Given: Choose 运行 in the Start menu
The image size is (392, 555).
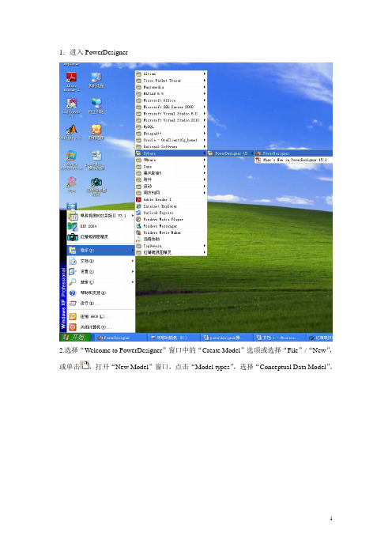Looking at the screenshot, I should tap(101, 304).
